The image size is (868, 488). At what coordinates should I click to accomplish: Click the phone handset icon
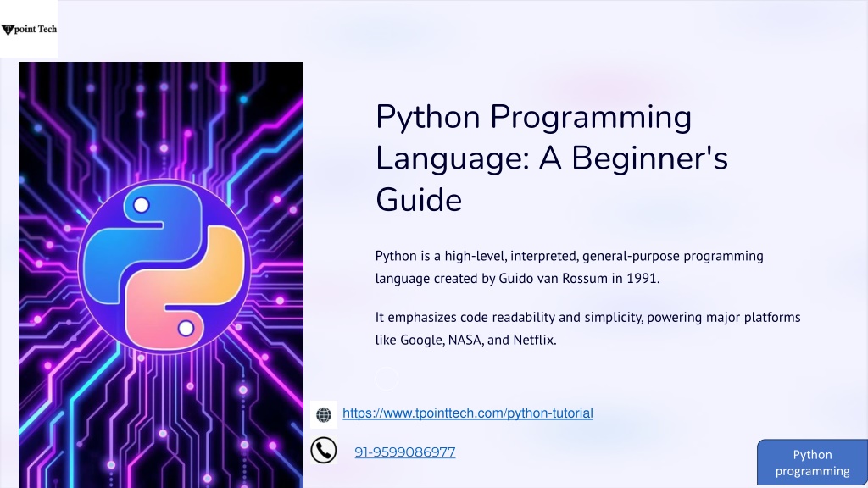pyautogui.click(x=325, y=452)
